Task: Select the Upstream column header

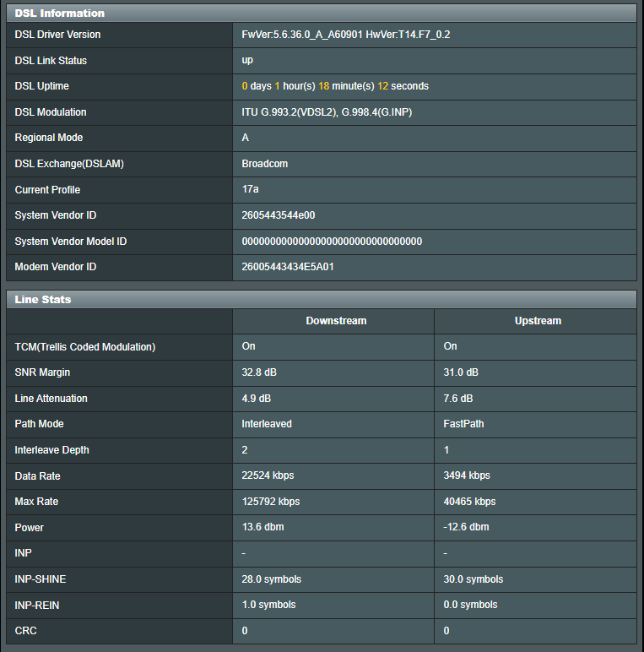Action: click(x=538, y=321)
